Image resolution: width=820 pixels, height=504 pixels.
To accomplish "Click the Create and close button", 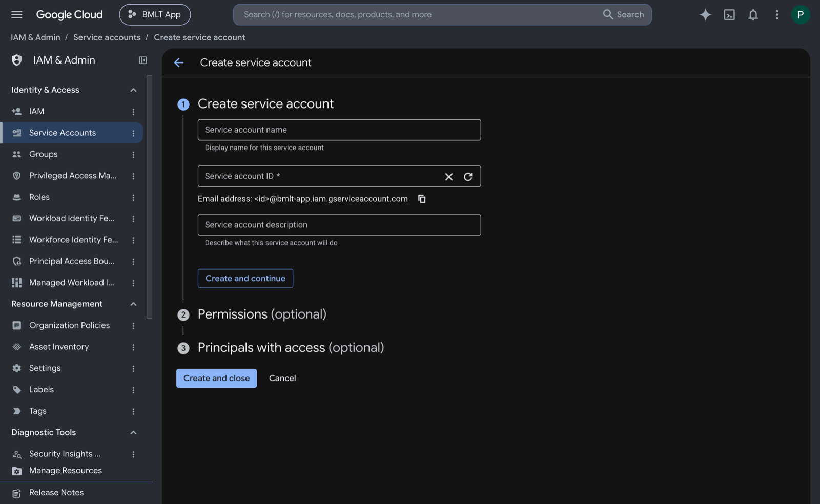I will point(216,378).
